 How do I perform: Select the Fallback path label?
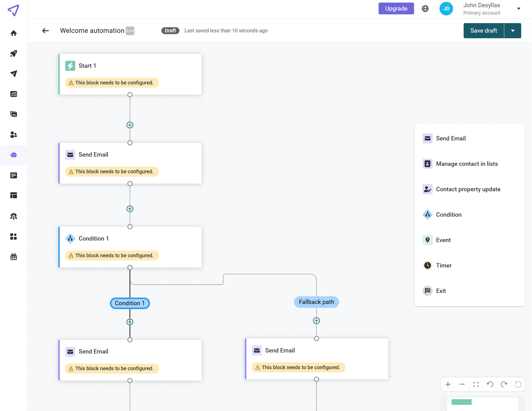click(316, 302)
